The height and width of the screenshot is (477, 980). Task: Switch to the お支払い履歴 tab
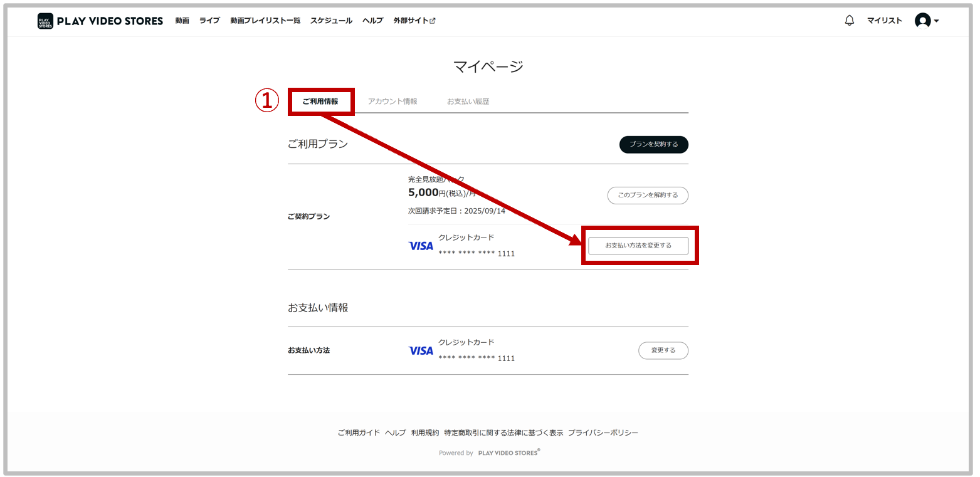[468, 102]
